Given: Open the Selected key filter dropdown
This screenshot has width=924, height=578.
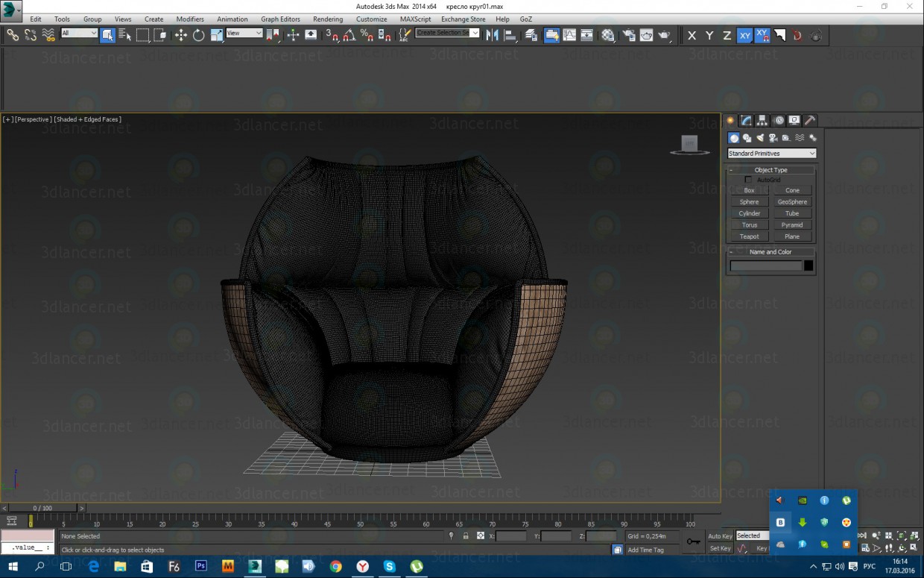Looking at the screenshot, I should (x=753, y=535).
